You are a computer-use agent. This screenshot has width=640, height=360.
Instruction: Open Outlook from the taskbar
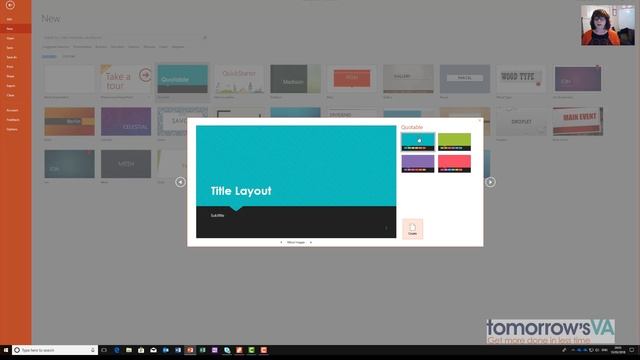(166, 350)
